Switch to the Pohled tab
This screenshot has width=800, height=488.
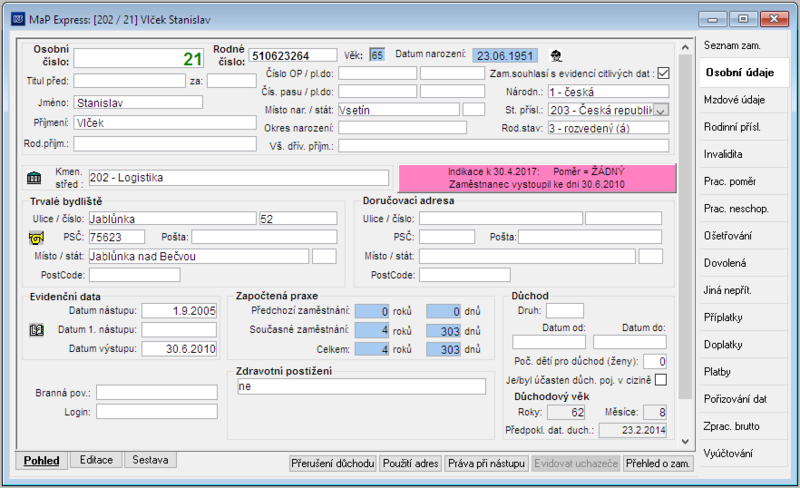pos(41,460)
